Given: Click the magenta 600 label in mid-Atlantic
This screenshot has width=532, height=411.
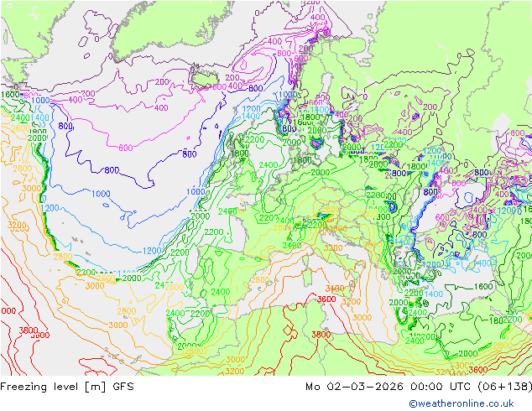Looking at the screenshot, I should click(x=126, y=148).
